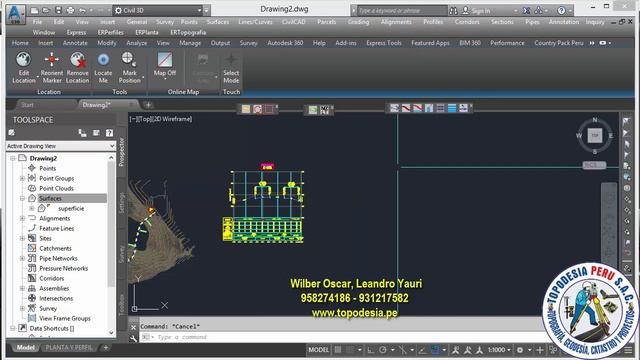The width and height of the screenshot is (640, 360).
Task: Collapse the Drawing2 tree node
Action: [x=13, y=158]
